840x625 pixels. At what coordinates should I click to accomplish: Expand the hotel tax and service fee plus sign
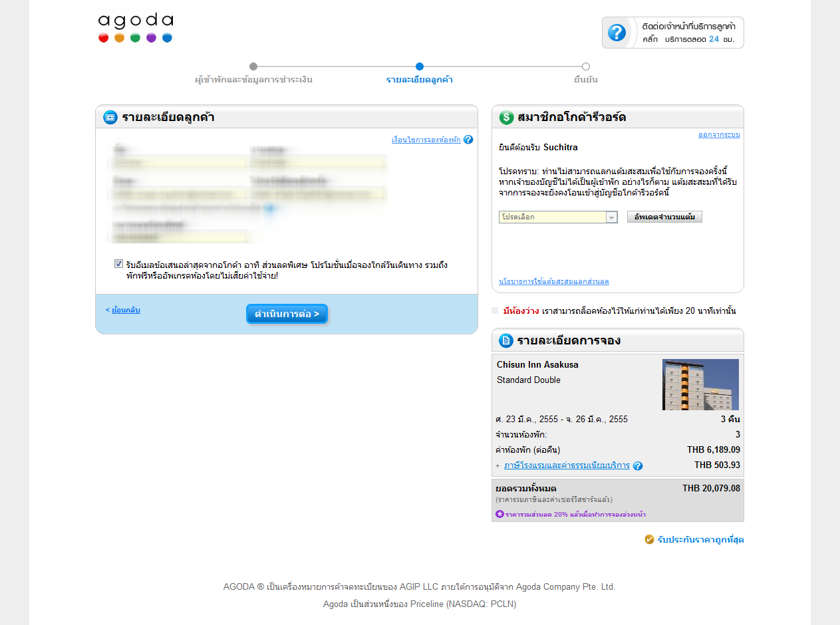coord(497,465)
